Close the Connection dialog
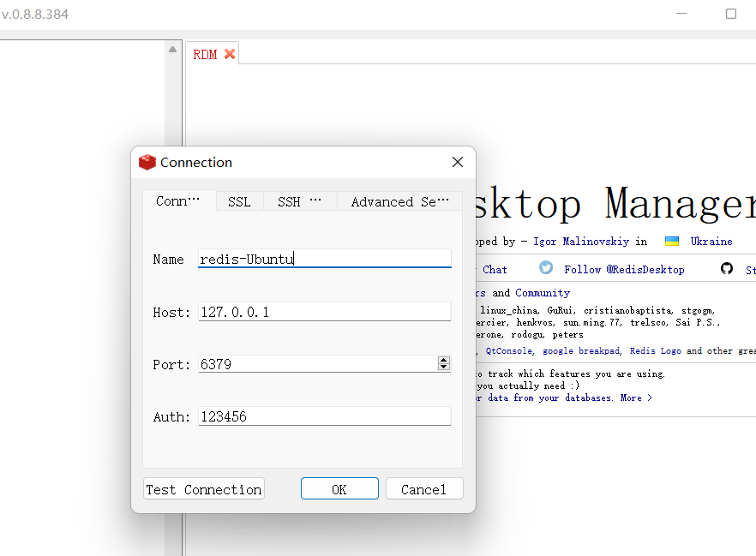This screenshot has width=756, height=556. tap(458, 162)
